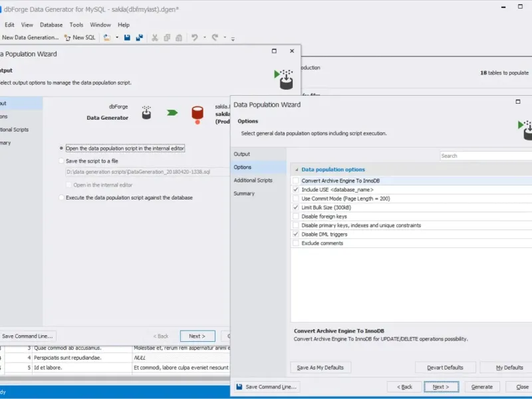Viewport: 532px width, 399px height.
Task: Open the Database menu
Action: (51, 25)
